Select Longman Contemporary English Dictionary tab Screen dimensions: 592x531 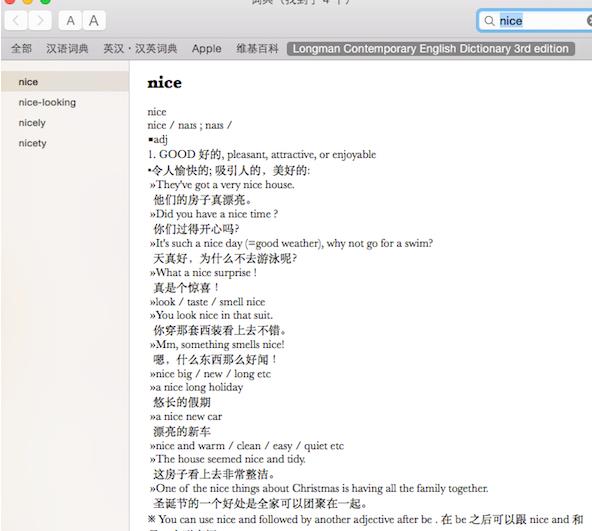click(x=431, y=49)
